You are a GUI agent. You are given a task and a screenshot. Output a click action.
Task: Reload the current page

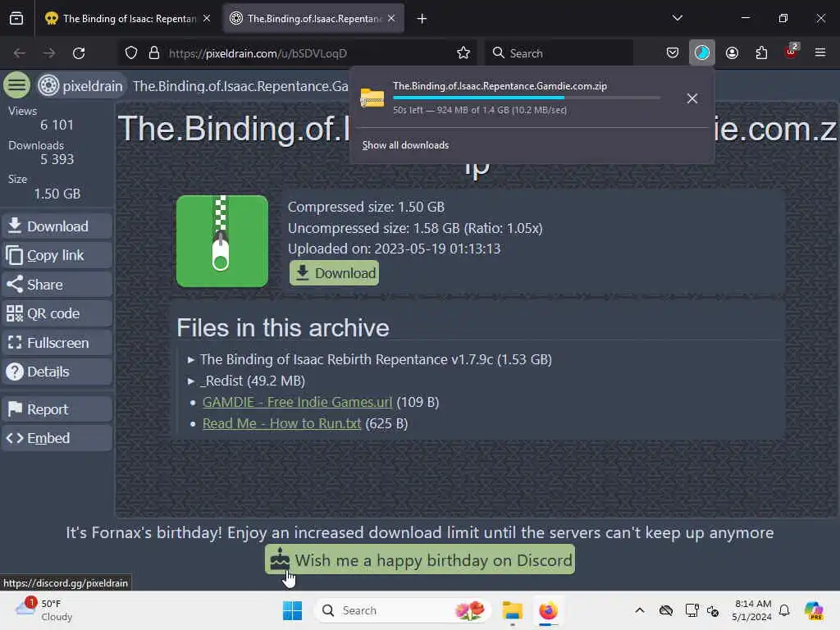[79, 53]
